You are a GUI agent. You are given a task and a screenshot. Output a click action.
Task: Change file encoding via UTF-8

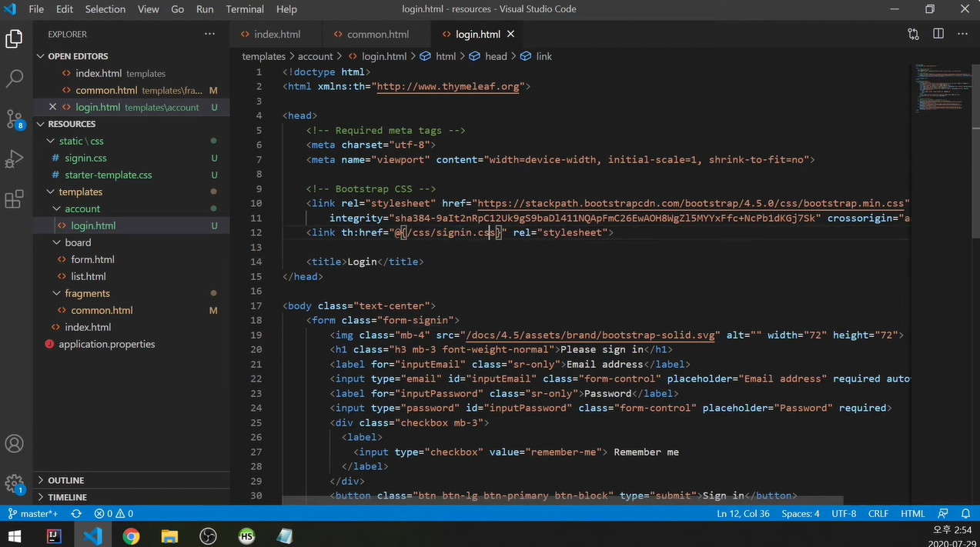pos(844,513)
